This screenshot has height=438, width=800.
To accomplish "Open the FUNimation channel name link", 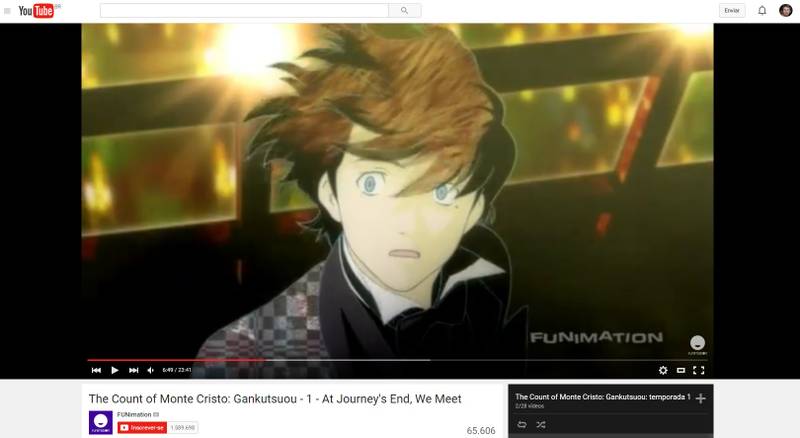I will pos(134,415).
